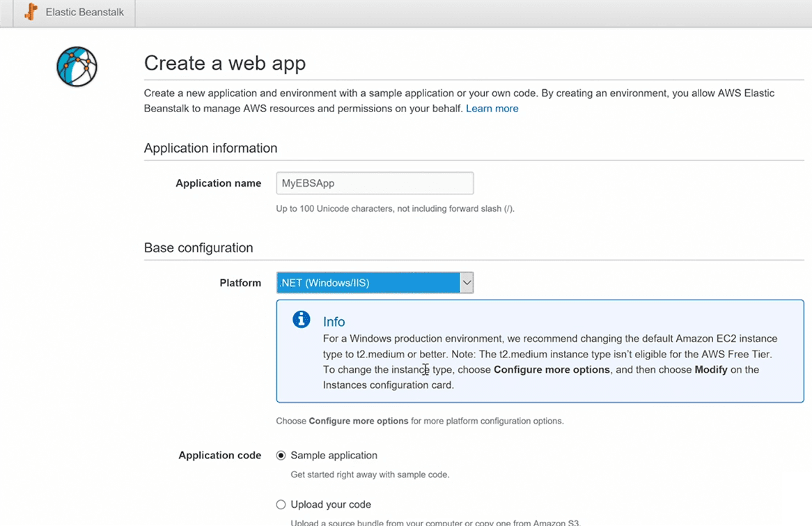This screenshot has width=812, height=526.
Task: Click bold Modify text in info box
Action: point(710,370)
